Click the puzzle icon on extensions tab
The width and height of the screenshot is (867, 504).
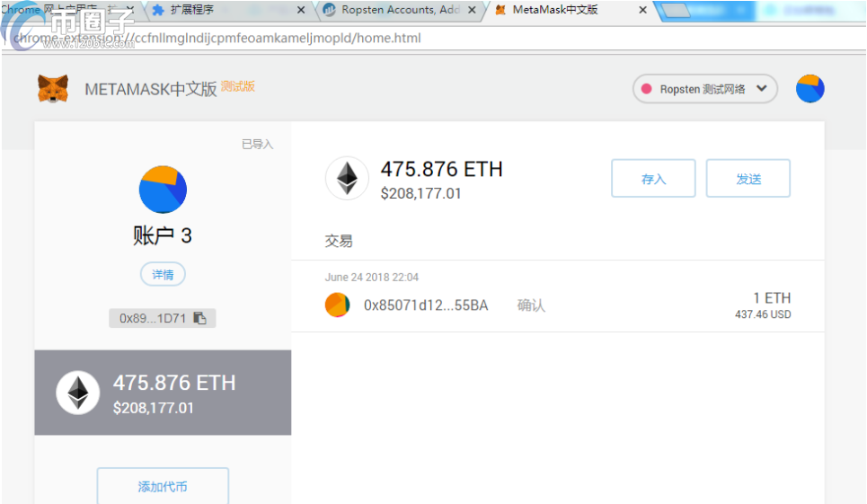[158, 10]
